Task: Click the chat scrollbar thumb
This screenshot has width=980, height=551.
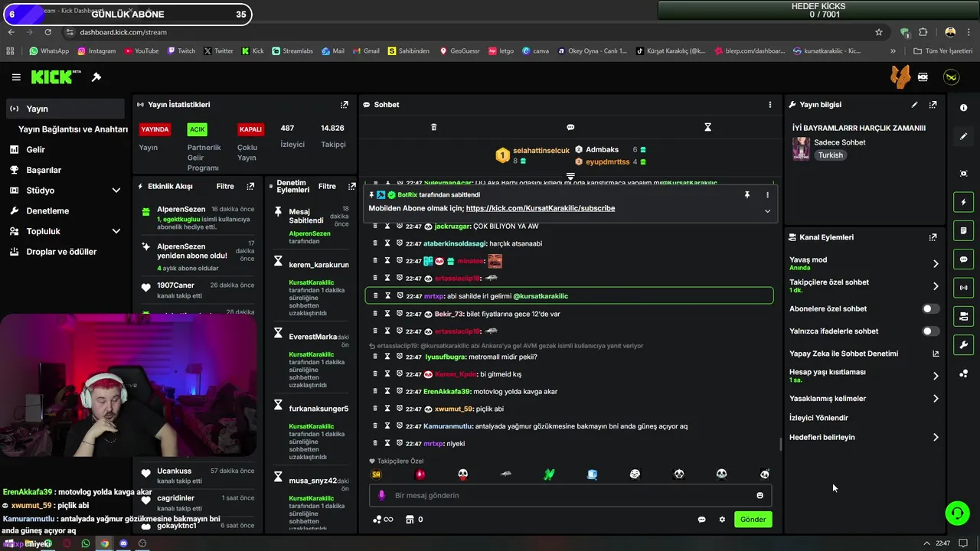Action: coord(780,444)
